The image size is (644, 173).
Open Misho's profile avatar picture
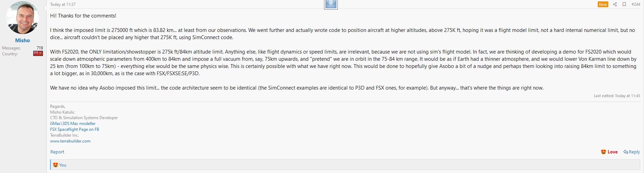pyautogui.click(x=23, y=18)
